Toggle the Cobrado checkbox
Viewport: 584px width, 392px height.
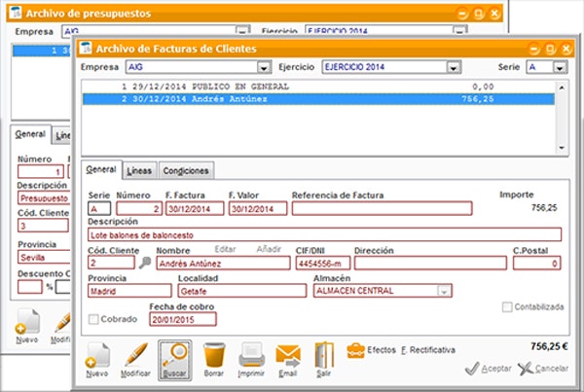click(94, 319)
